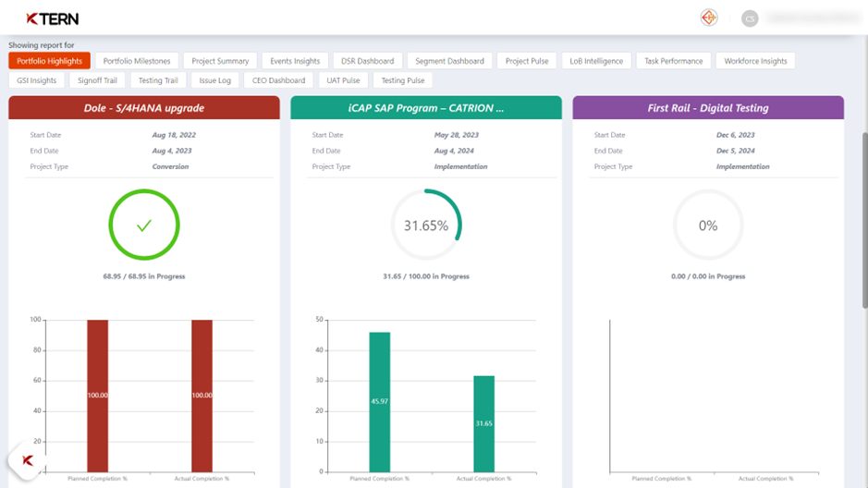868x488 pixels.
Task: Select the LoB Intelligence tab
Action: [596, 61]
